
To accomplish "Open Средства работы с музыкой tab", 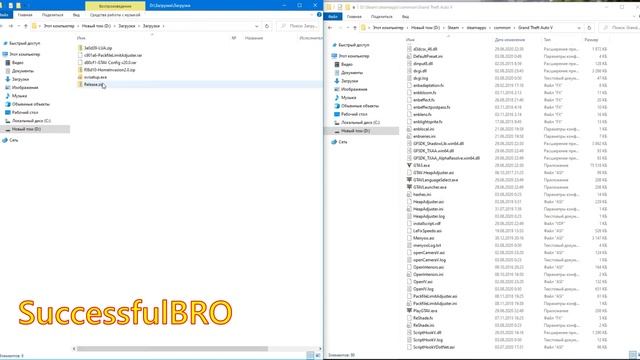I will [115, 15].
